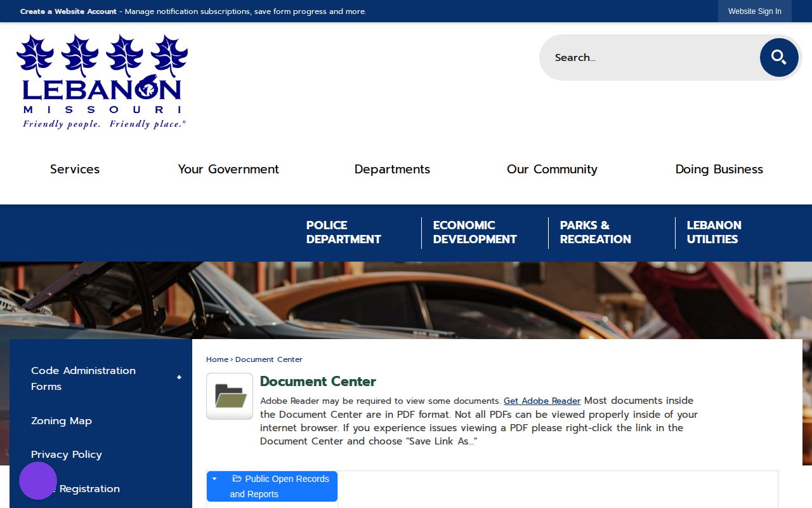
Task: Collapse the Public Open Records folder arrow
Action: [214, 479]
